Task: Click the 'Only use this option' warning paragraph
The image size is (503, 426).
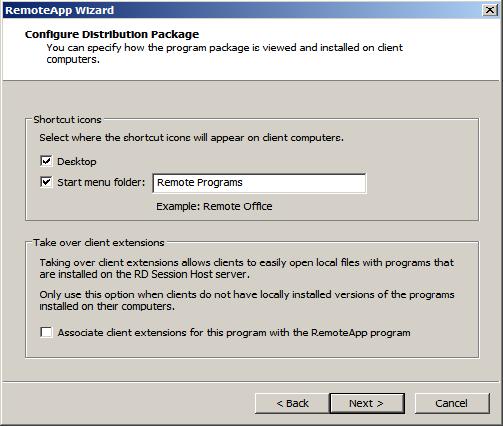Action: coord(247,300)
